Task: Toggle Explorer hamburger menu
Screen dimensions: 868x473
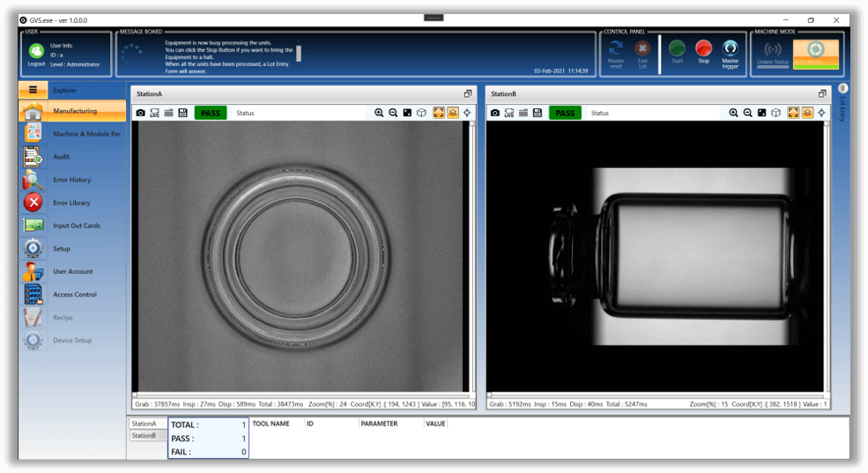Action: [33, 90]
